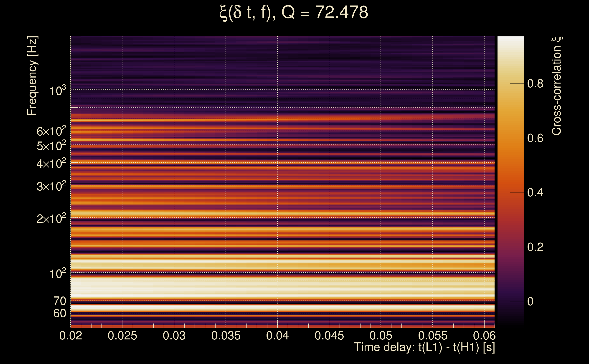Click the 0.8 mark on the colorbar
The height and width of the screenshot is (364, 589).
(x=535, y=83)
